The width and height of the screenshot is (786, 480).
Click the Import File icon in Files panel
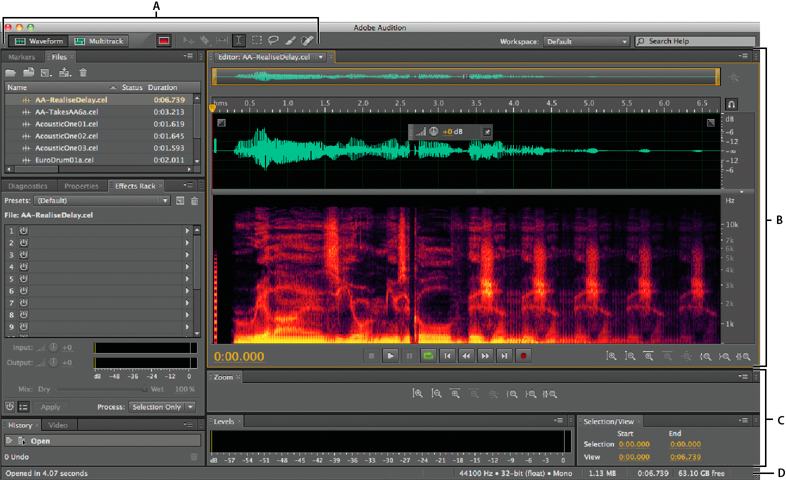[29, 73]
